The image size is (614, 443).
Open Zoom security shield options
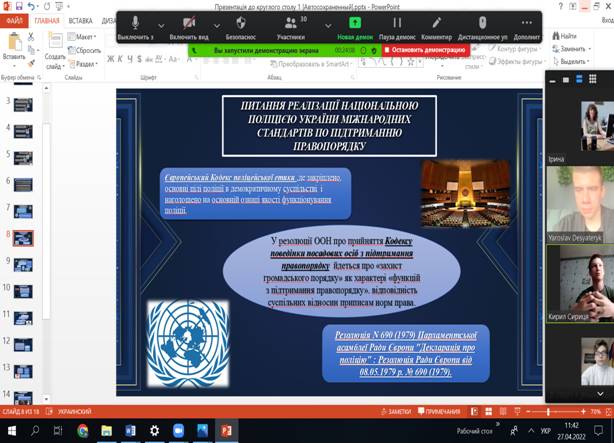click(x=241, y=27)
